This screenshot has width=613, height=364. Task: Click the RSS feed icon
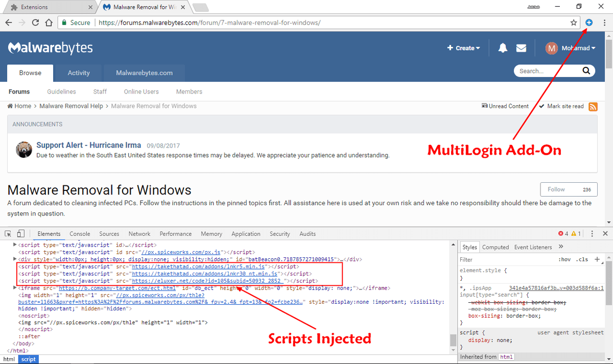point(593,106)
